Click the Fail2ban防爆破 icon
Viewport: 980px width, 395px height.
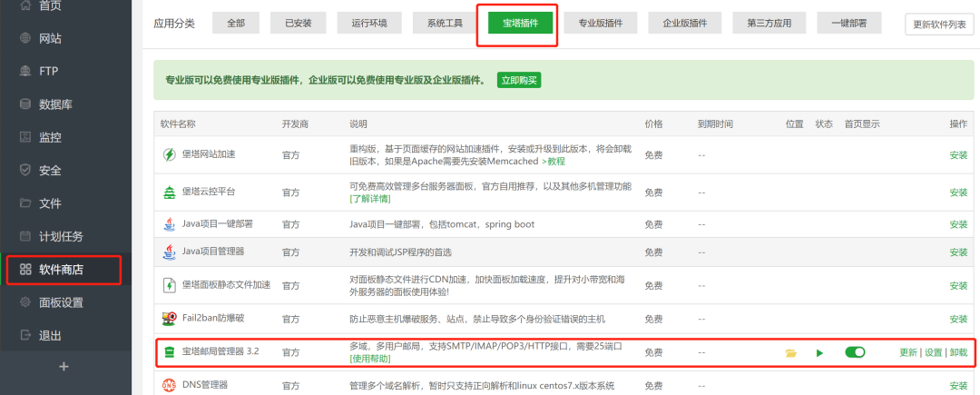[x=169, y=319]
